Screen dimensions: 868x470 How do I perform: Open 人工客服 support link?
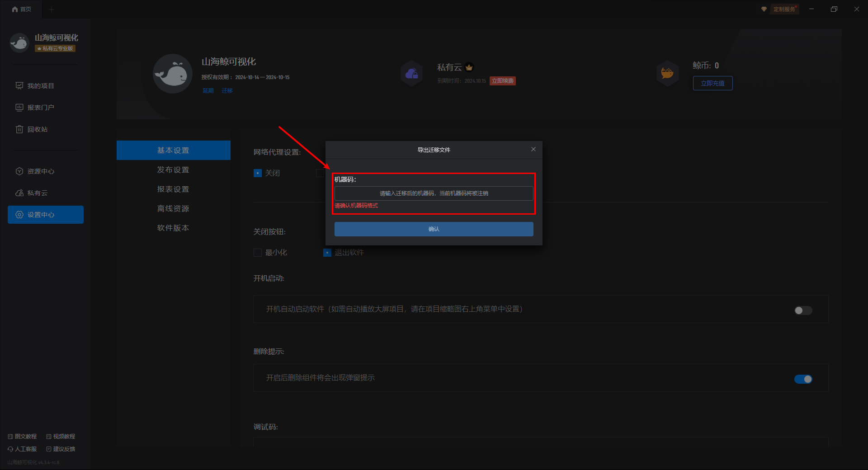23,449
